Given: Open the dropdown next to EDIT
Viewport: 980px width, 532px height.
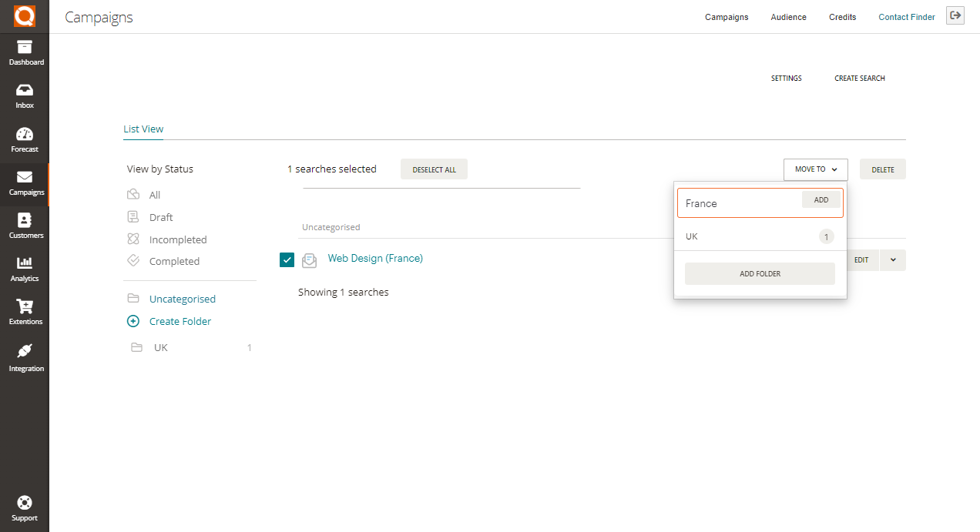Looking at the screenshot, I should coord(892,260).
